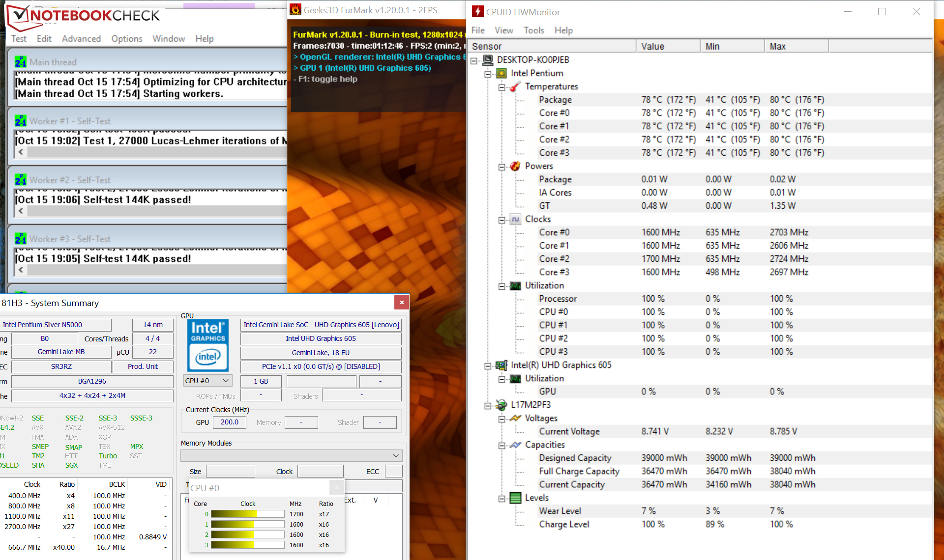The height and width of the screenshot is (560, 944).
Task: Open the Advanced menu in Prime95
Action: click(x=81, y=39)
